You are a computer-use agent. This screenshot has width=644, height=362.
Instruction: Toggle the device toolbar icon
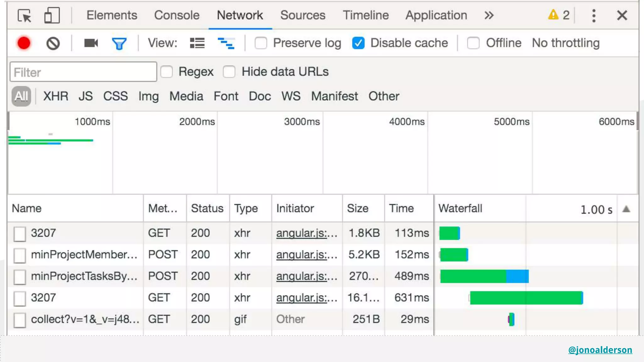[x=52, y=15]
